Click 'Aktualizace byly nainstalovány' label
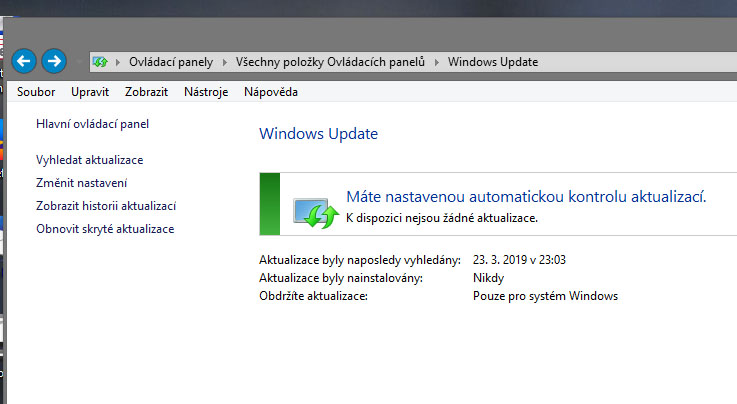This screenshot has height=404, width=737. point(341,278)
